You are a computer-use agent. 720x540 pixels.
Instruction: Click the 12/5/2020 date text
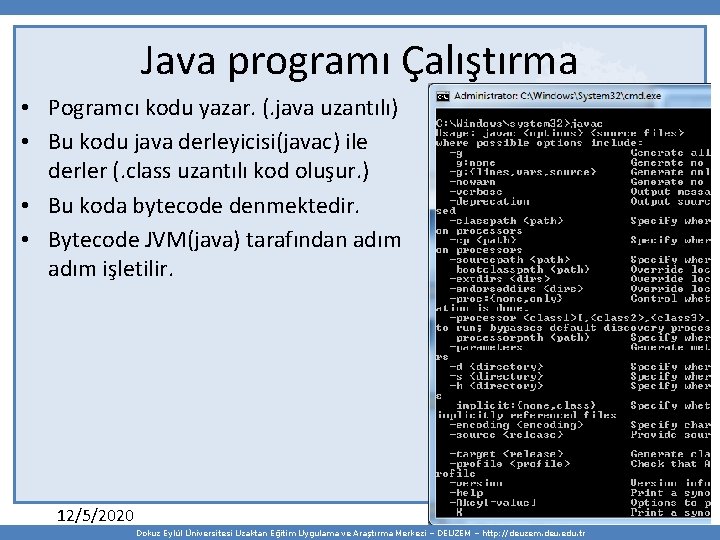click(x=96, y=516)
